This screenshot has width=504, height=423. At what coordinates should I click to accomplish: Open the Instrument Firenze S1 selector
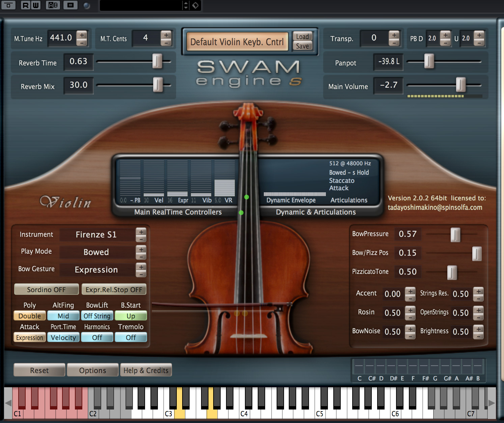tap(96, 235)
